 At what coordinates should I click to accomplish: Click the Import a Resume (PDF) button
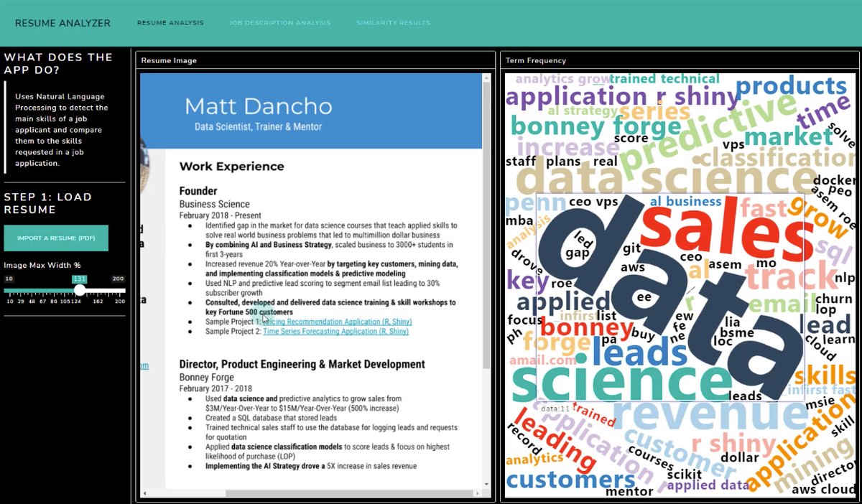[56, 237]
